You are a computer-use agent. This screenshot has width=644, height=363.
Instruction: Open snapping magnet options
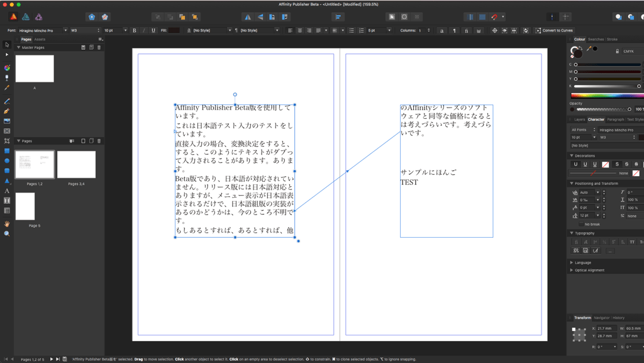(503, 17)
